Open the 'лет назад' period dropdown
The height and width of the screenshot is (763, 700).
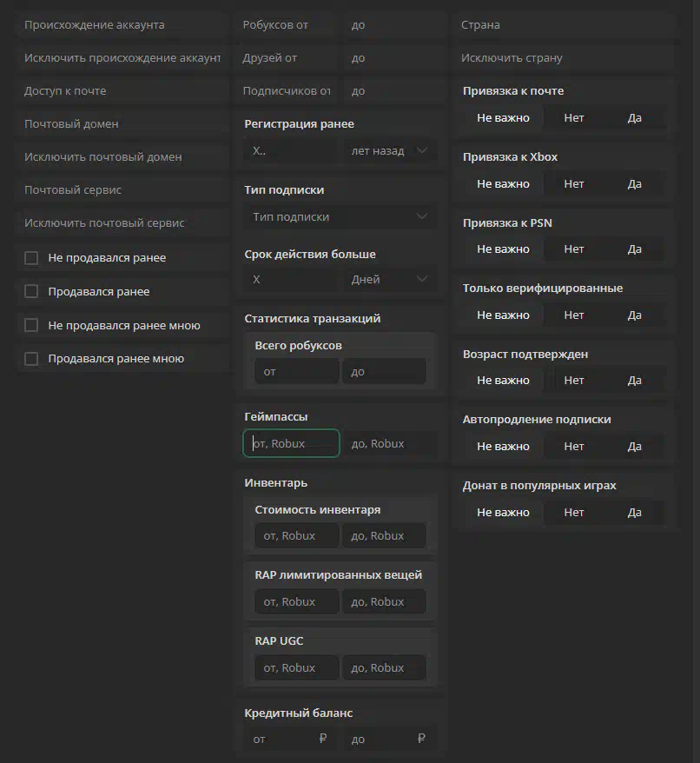pyautogui.click(x=388, y=150)
